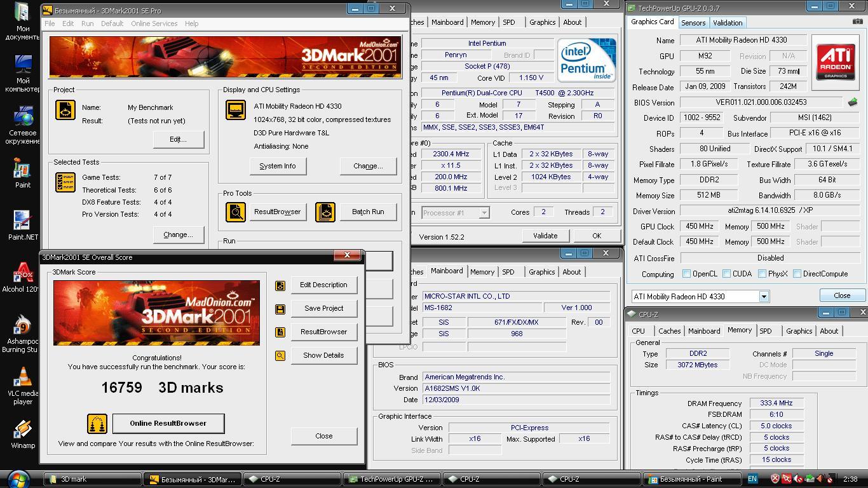
Task: Click the Validate button in CPU-Z
Action: pyautogui.click(x=545, y=236)
